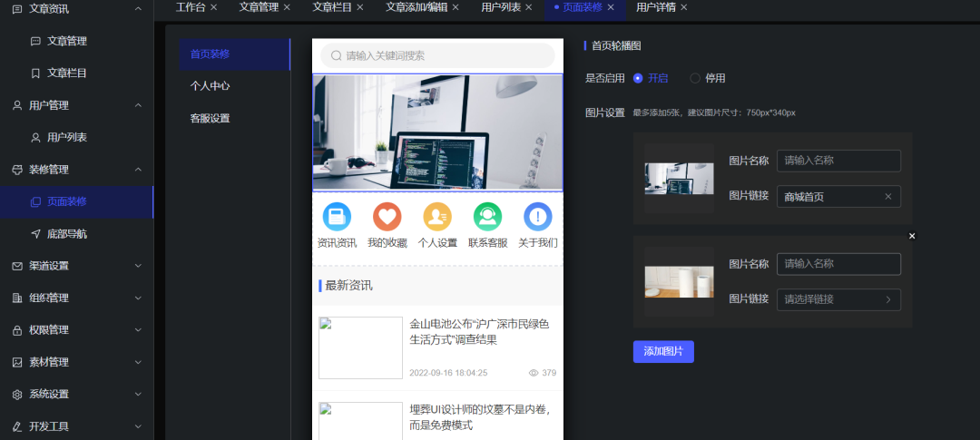Clear the 商城首页 link with x icon
The height and width of the screenshot is (440, 980).
888,197
